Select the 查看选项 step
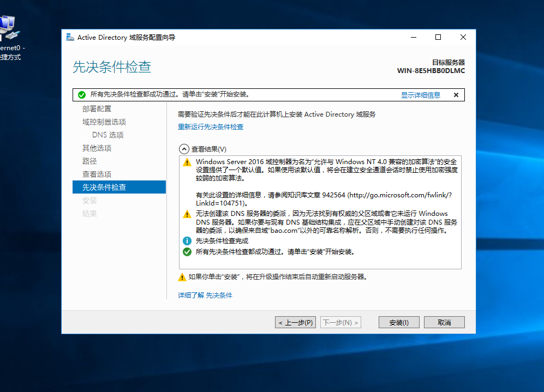Image resolution: width=544 pixels, height=392 pixels. point(97,174)
